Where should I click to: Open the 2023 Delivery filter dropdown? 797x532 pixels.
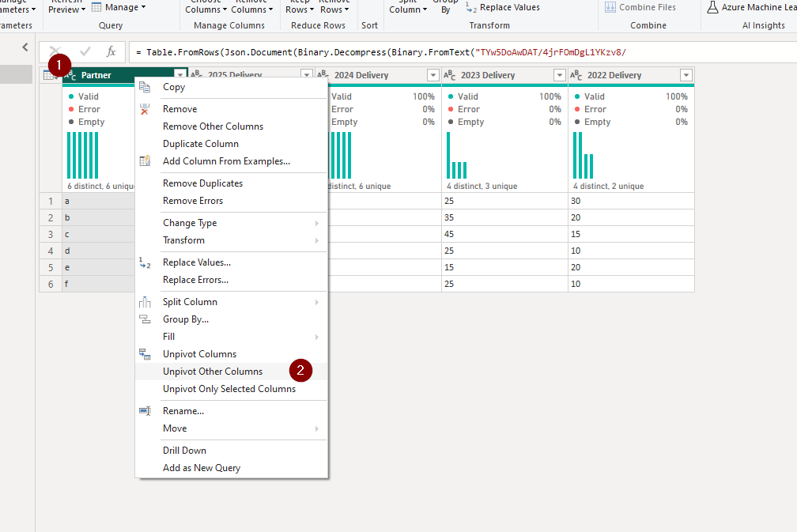click(x=560, y=75)
